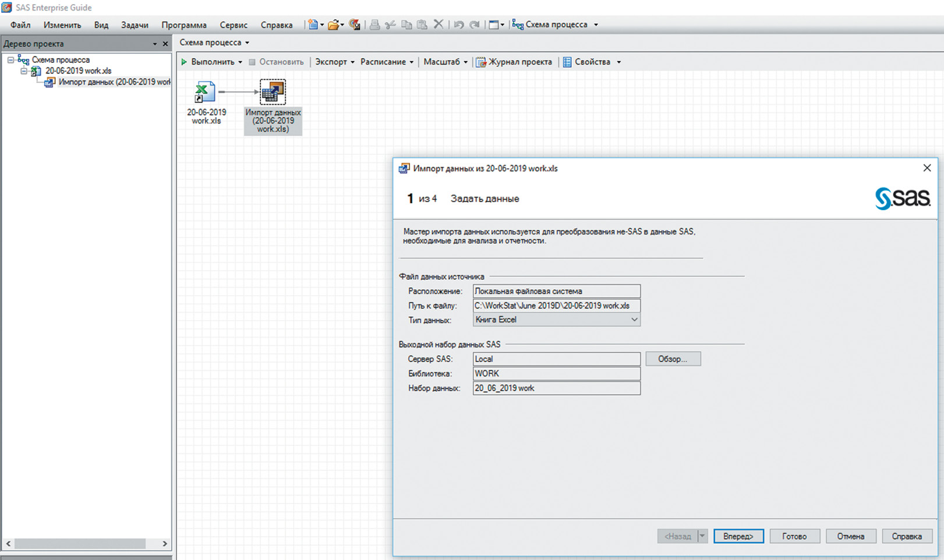Open the Файл menu
944x560 pixels.
tap(20, 25)
